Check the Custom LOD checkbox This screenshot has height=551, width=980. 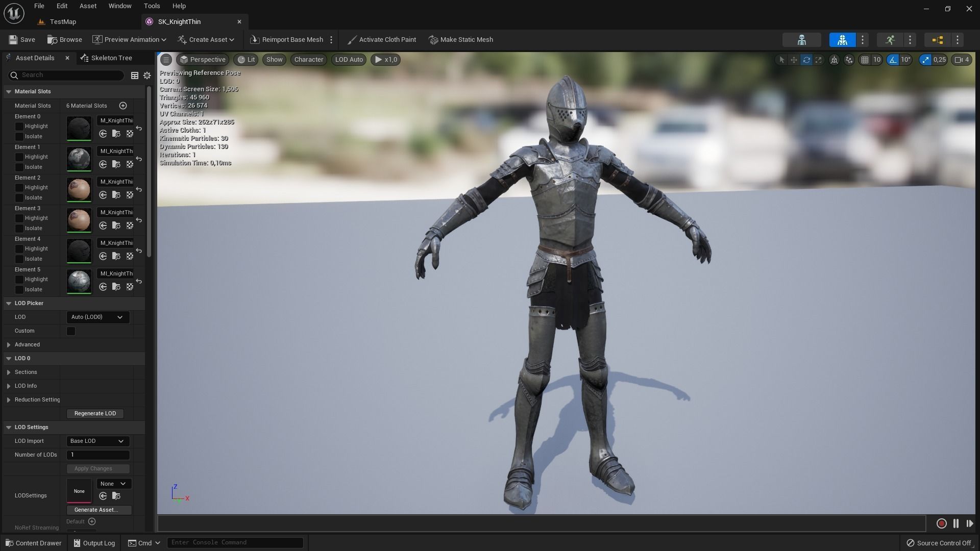71,331
